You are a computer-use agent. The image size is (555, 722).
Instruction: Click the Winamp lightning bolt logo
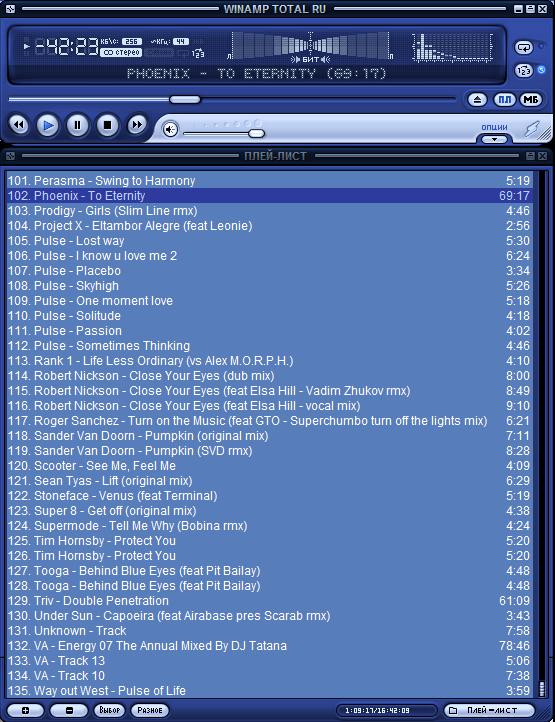click(532, 128)
